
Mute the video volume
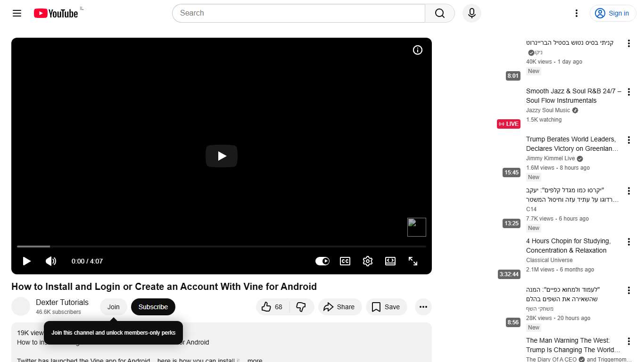pos(51,261)
